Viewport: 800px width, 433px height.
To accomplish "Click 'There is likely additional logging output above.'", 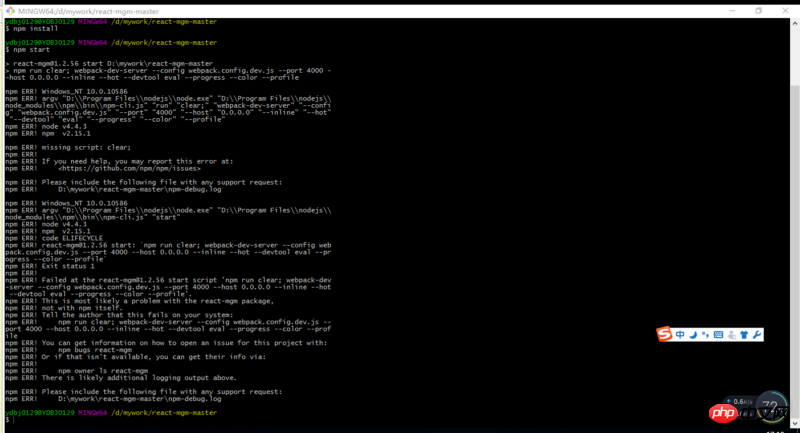I will coord(139,378).
